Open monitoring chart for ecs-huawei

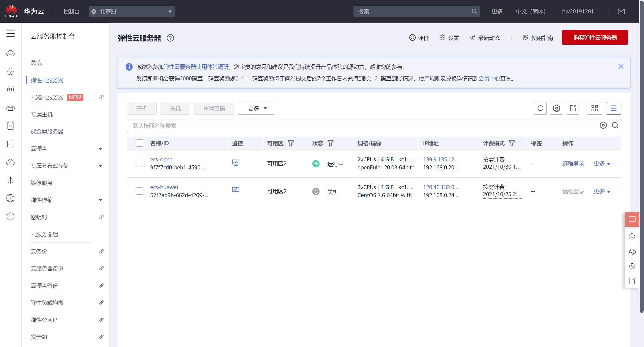(236, 190)
